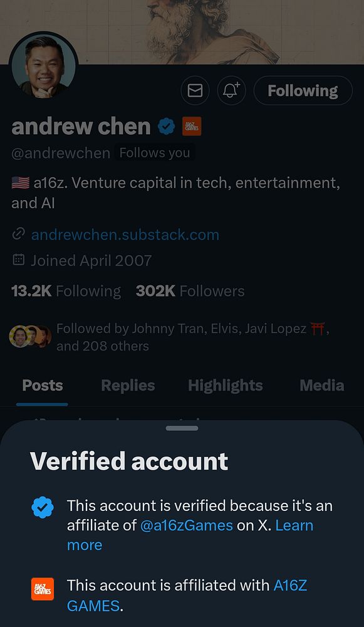Click the A16Z Games badge next to the name

pos(190,126)
